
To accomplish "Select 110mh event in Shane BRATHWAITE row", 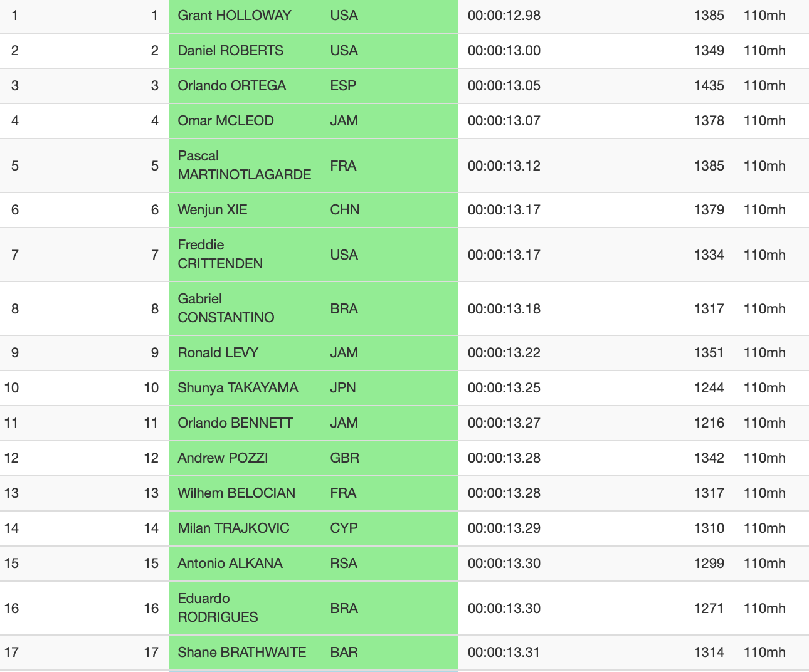I will click(764, 653).
